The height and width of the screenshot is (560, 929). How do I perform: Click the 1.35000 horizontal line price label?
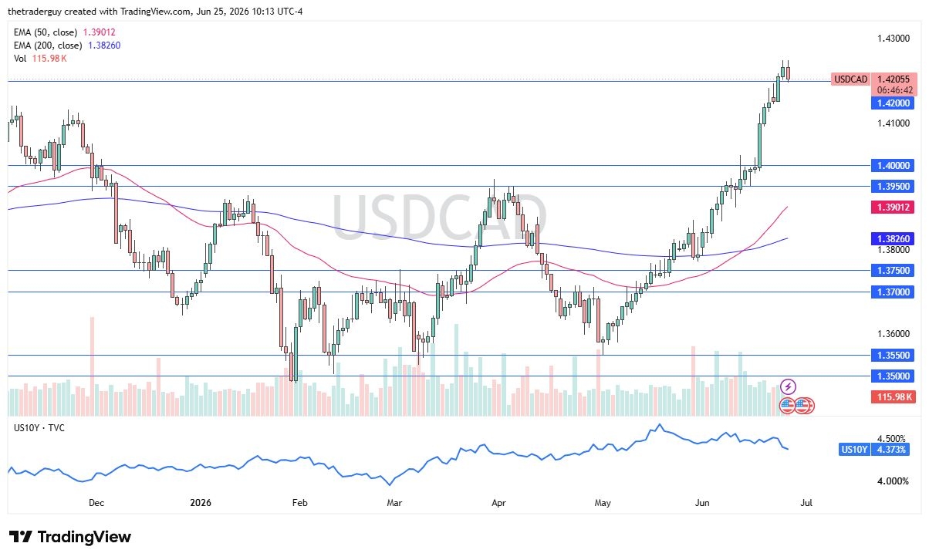tap(894, 376)
